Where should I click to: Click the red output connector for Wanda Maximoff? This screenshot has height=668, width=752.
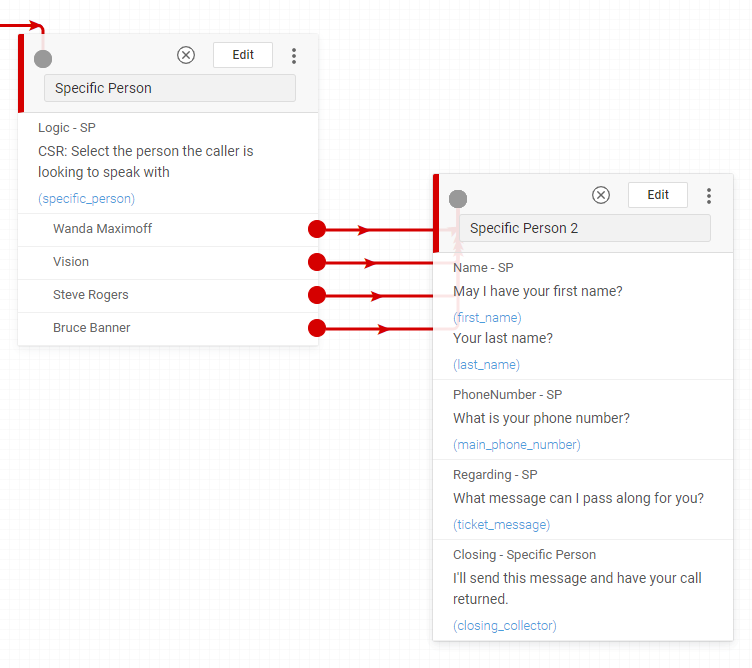tap(317, 229)
